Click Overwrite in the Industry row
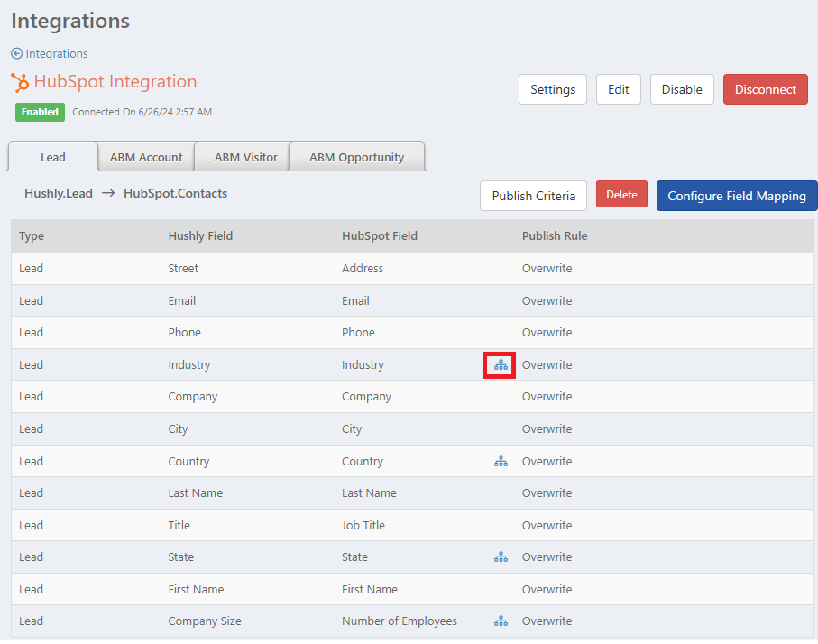 (547, 364)
